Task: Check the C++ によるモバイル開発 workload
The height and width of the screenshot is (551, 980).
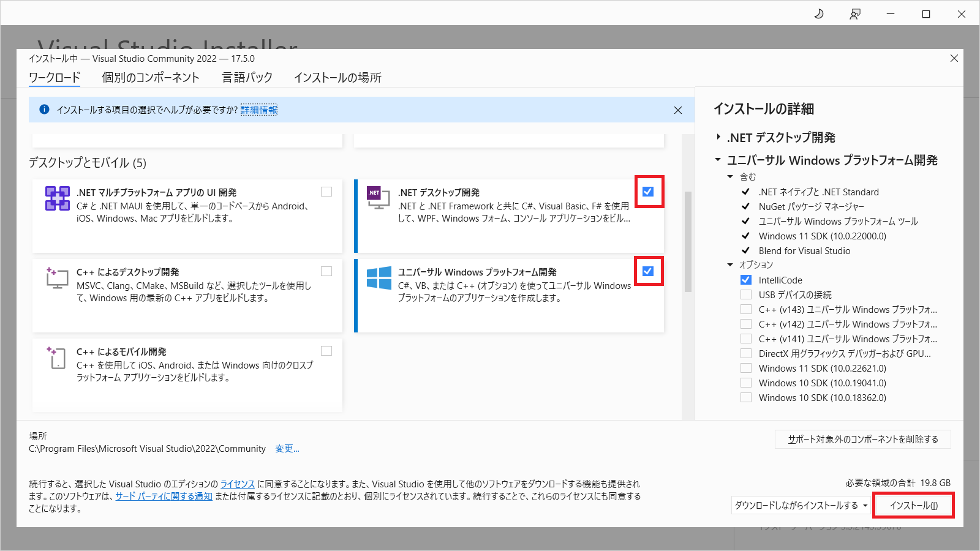Action: (x=326, y=351)
